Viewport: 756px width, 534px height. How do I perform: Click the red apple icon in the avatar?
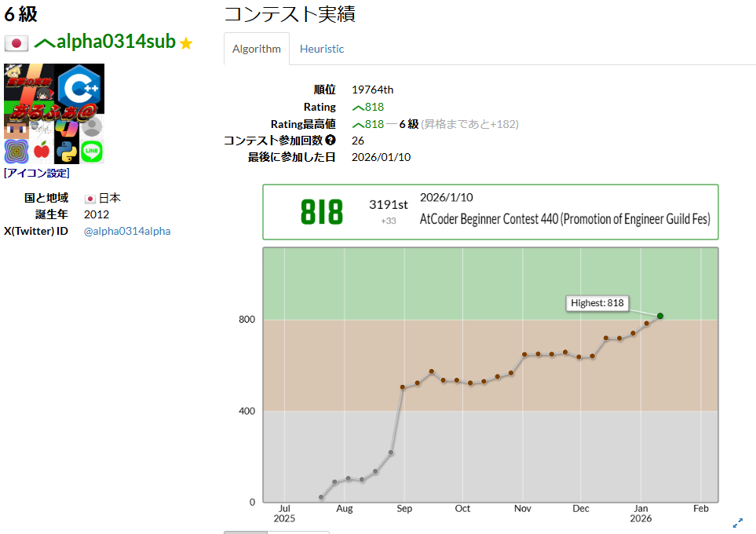click(42, 149)
